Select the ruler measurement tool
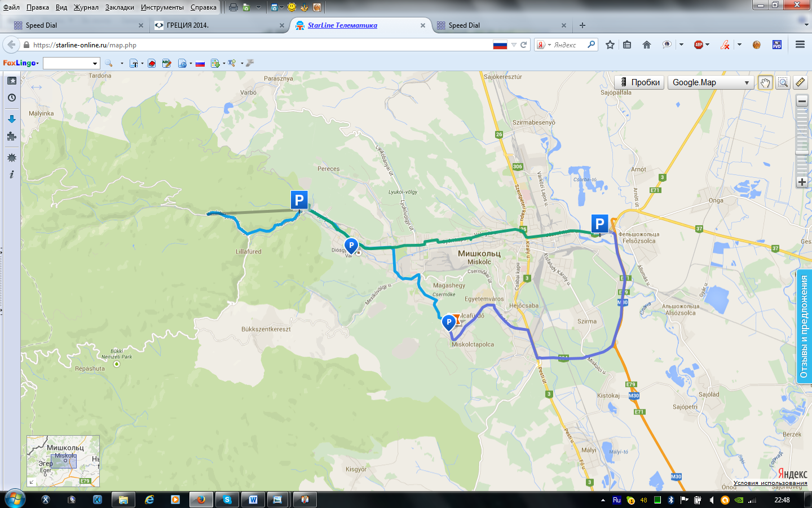The image size is (812, 508). coord(800,82)
